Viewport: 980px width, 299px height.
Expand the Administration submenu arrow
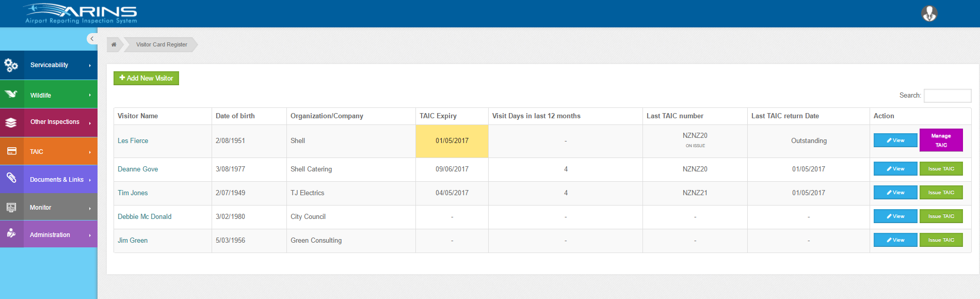90,235
